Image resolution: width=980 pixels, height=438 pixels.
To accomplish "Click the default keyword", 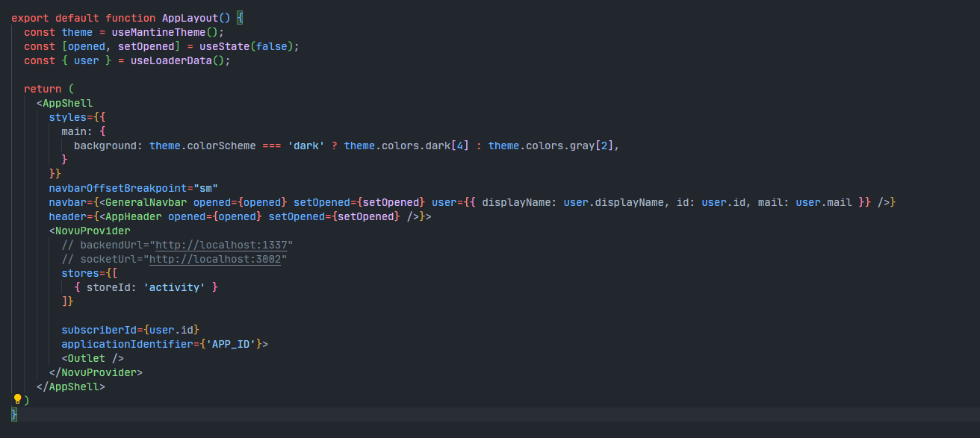I will click(77, 18).
